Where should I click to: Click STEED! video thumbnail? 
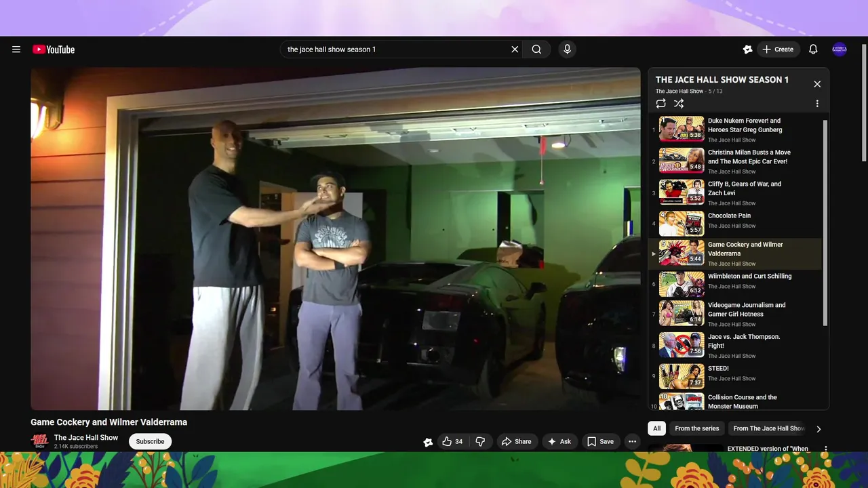[682, 376]
